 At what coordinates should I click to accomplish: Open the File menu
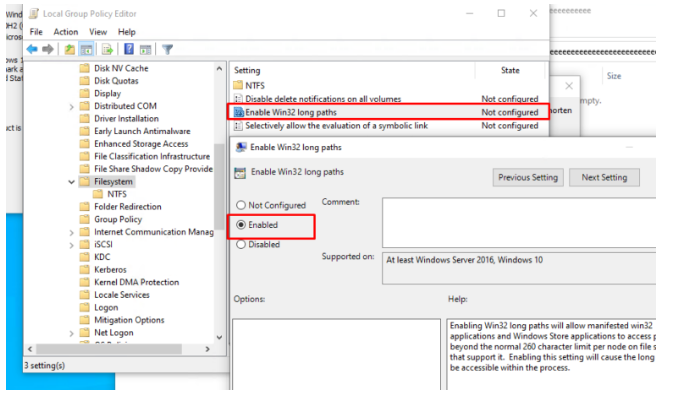(x=36, y=32)
